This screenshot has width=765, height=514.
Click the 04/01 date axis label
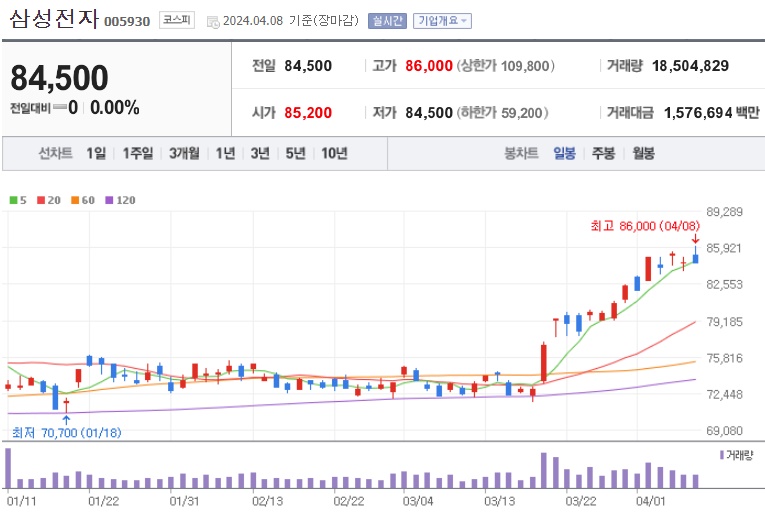(650, 501)
